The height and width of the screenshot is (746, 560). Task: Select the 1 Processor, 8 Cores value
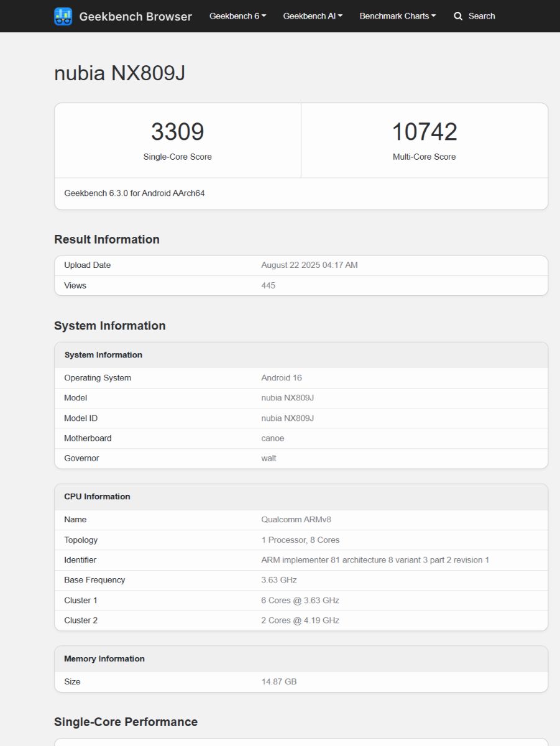pos(300,540)
